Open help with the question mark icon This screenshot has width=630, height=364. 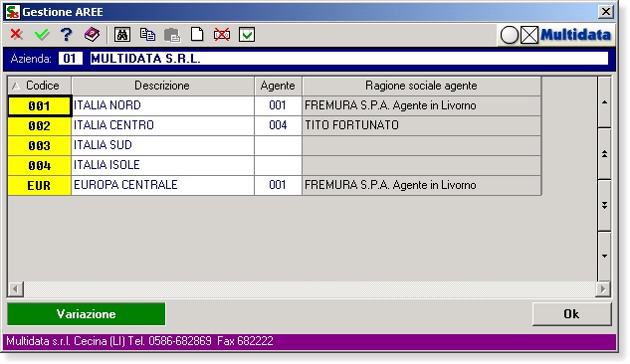click(67, 35)
